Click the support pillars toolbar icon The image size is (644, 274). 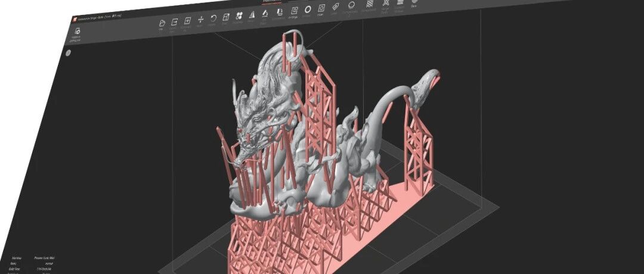(x=401, y=2)
